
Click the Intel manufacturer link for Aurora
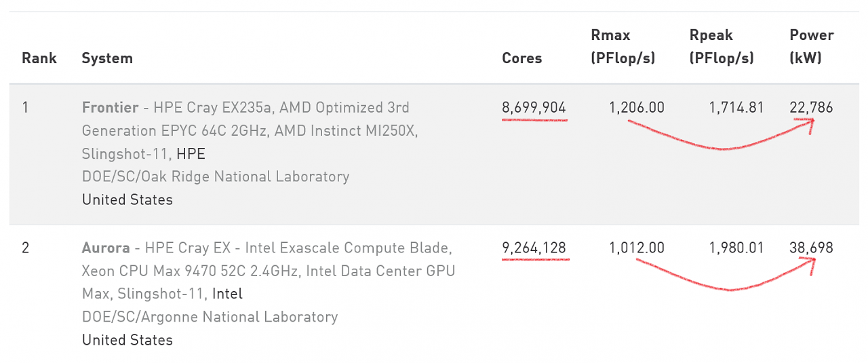tap(227, 294)
